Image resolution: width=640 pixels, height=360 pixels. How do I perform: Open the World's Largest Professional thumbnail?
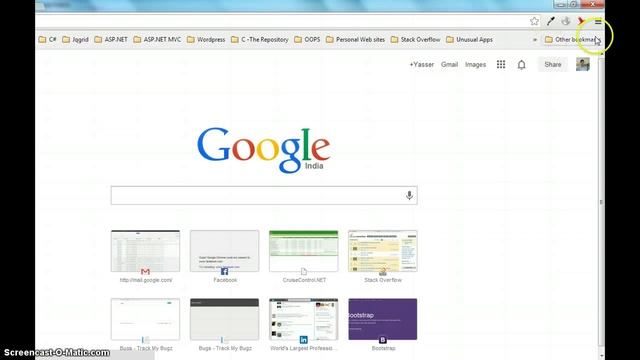pyautogui.click(x=304, y=319)
